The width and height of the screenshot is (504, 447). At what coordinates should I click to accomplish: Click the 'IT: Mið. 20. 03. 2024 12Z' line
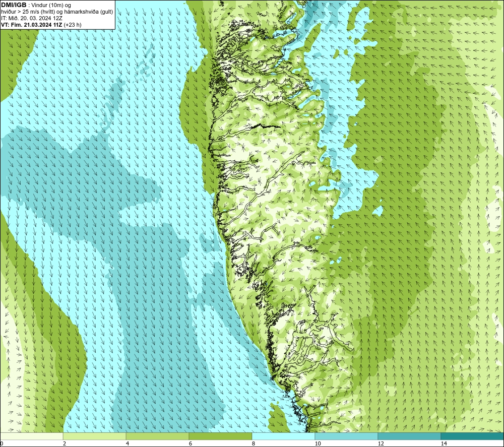[31, 18]
